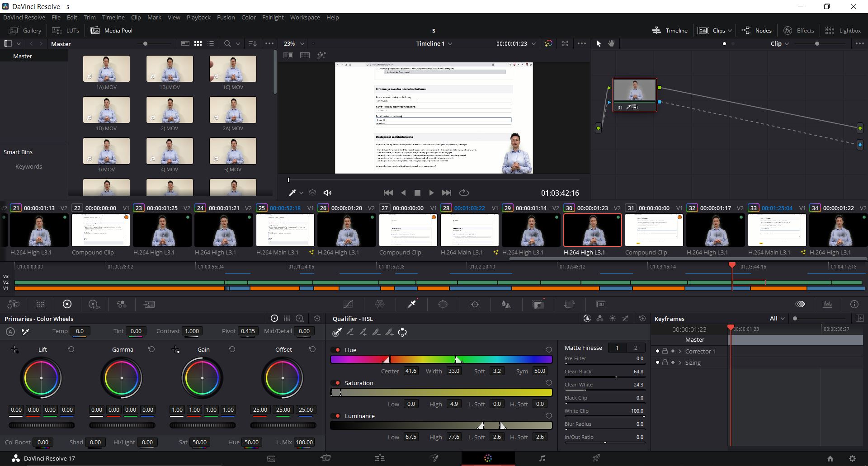Open the LUTs panel
This screenshot has width=868, height=466.
click(x=66, y=30)
